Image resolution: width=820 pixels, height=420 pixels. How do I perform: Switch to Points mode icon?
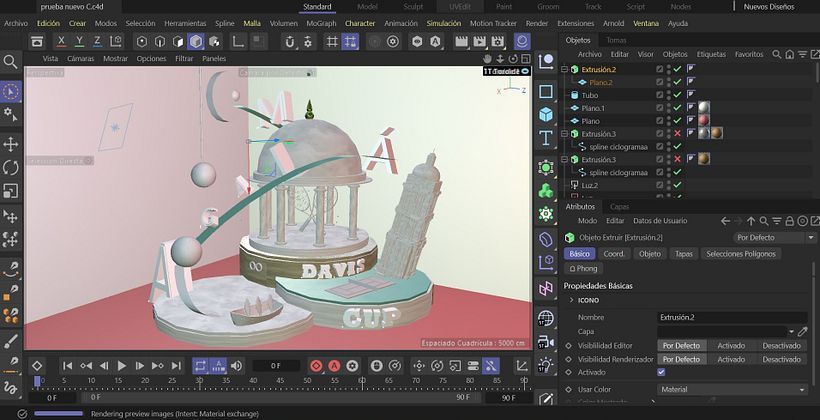[x=142, y=42]
